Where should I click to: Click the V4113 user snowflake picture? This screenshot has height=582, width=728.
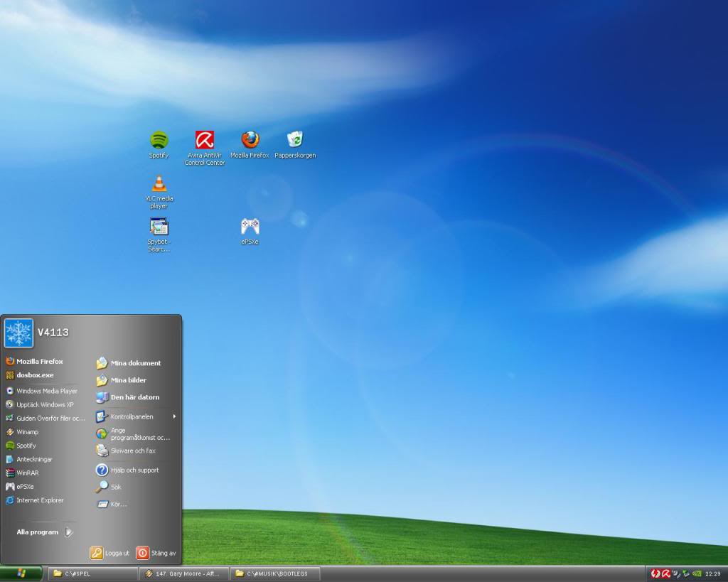point(19,333)
